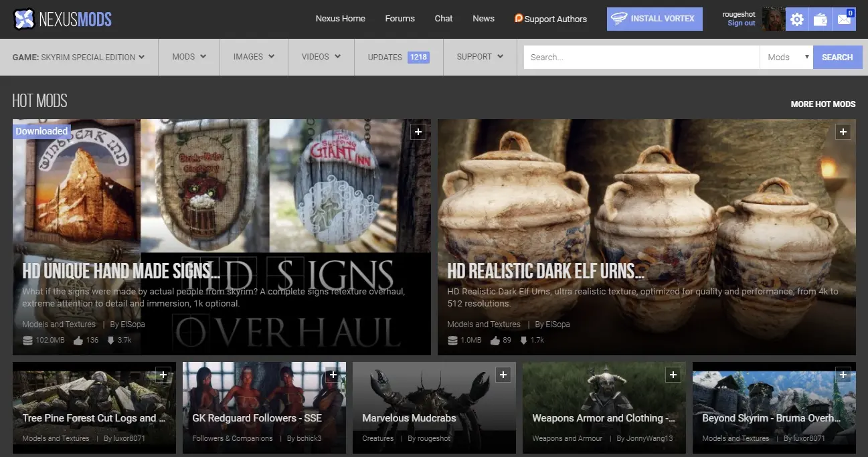This screenshot has width=868, height=457.
Task: Click plus icon on Marvelous Mudcrabs
Action: [x=503, y=375]
